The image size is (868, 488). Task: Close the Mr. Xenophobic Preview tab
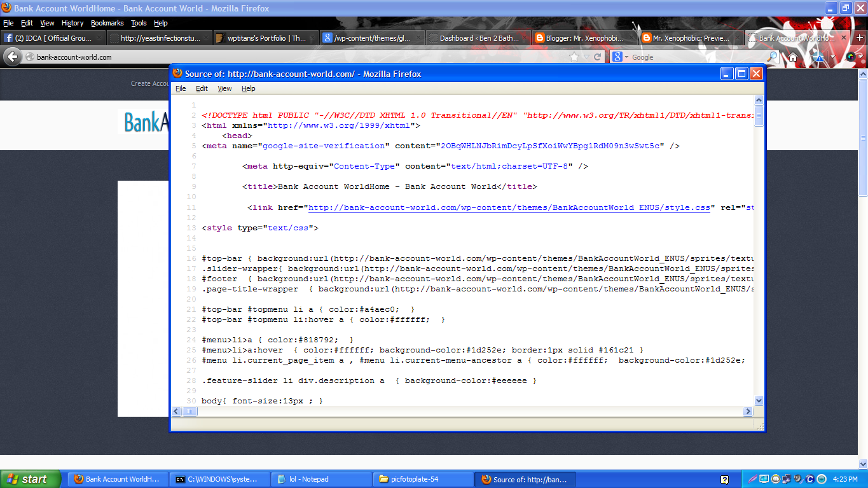(x=736, y=38)
